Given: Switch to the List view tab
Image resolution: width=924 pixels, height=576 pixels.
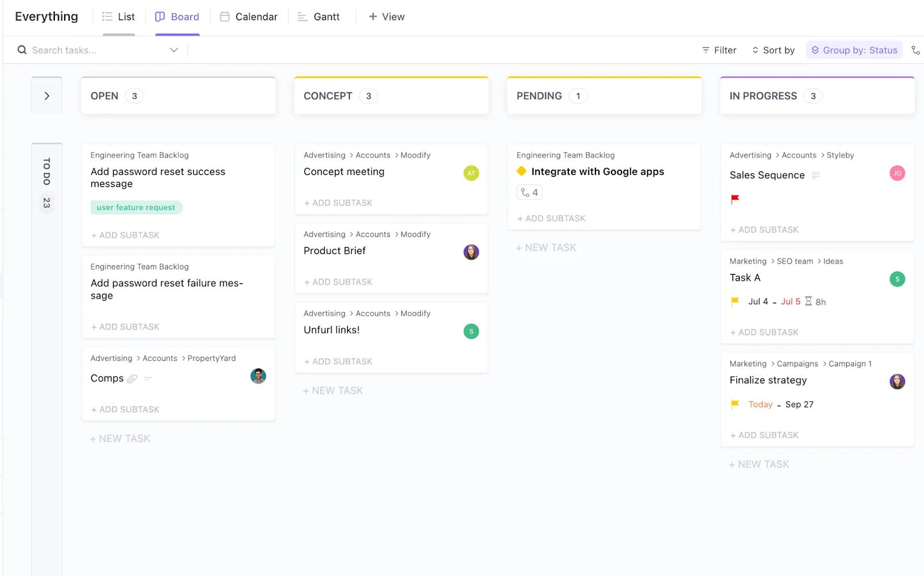Looking at the screenshot, I should (x=118, y=17).
